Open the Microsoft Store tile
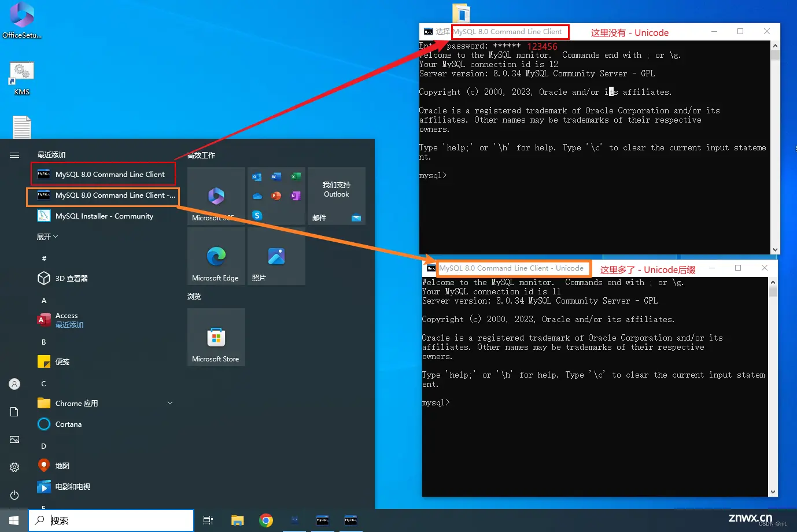The width and height of the screenshot is (797, 532). 216,337
